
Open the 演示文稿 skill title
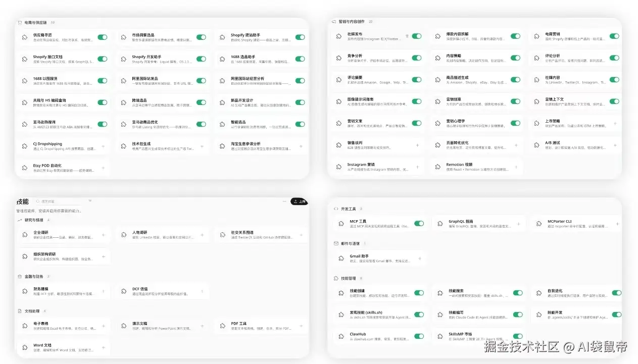pyautogui.click(x=140, y=323)
